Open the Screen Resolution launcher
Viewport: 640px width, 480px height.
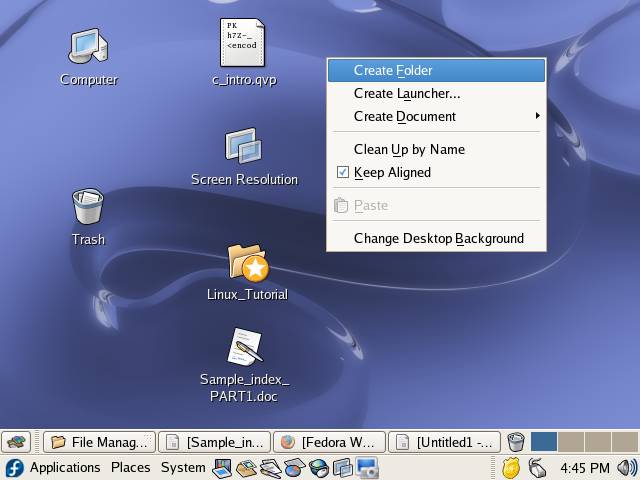[x=243, y=146]
